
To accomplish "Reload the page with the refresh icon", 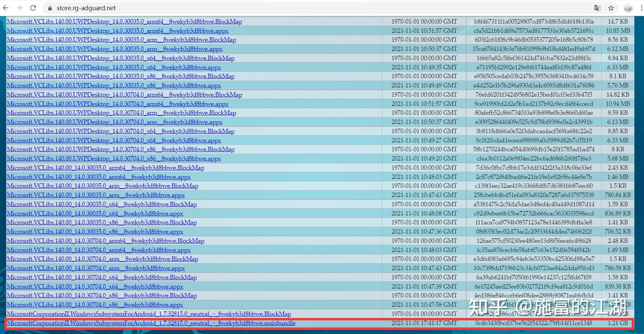I will click(x=33, y=8).
